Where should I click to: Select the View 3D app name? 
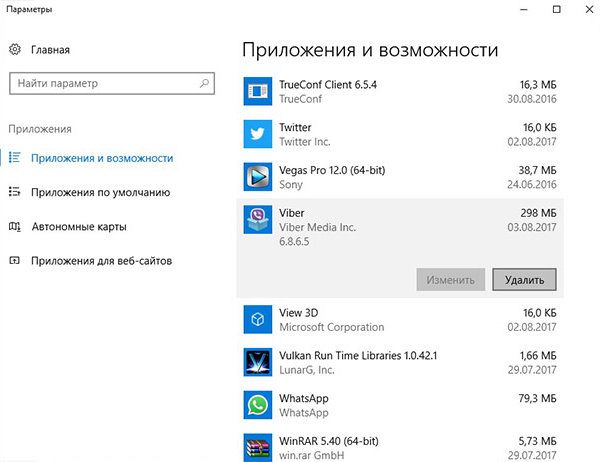pyautogui.click(x=298, y=313)
